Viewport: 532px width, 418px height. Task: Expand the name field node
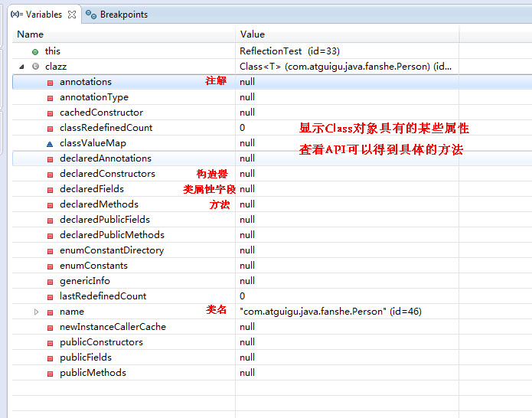pyautogui.click(x=36, y=312)
